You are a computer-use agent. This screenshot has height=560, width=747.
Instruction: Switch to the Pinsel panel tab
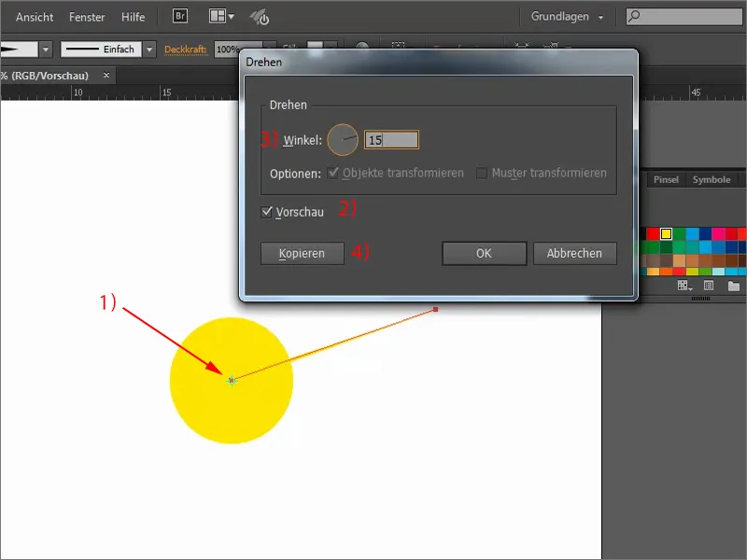[x=666, y=179]
